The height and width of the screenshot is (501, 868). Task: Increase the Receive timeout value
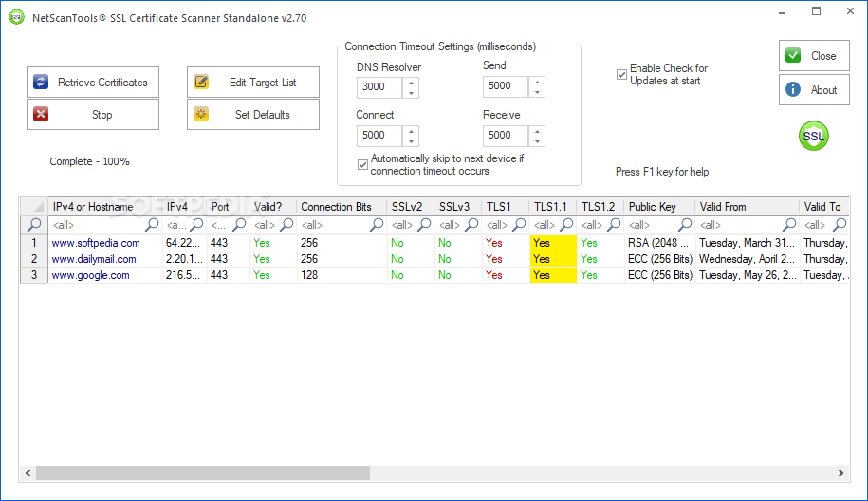click(537, 131)
